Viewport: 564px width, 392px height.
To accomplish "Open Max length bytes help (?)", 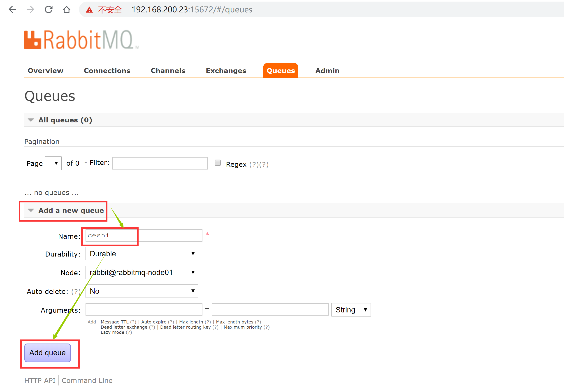I will 258,322.
